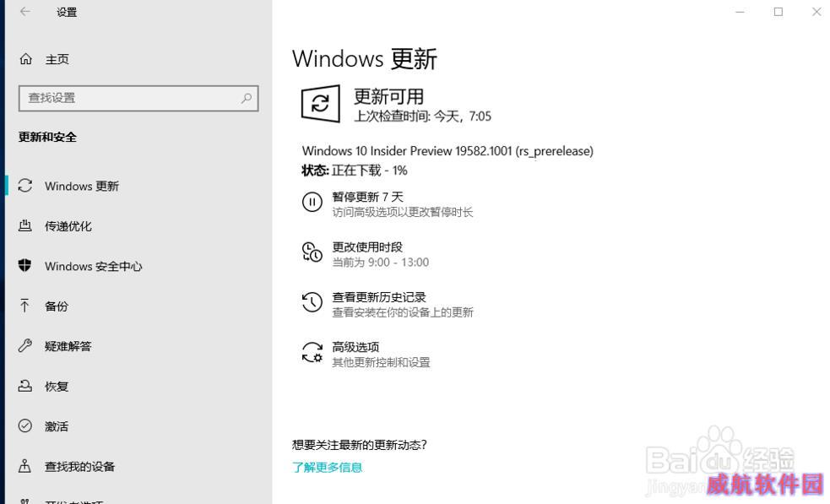Focus the 查找设置 search box
Viewport: 830px width, 504px height.
[138, 98]
